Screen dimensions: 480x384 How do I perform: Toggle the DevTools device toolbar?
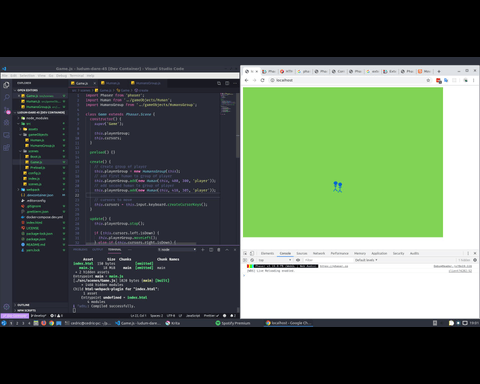(x=252, y=253)
